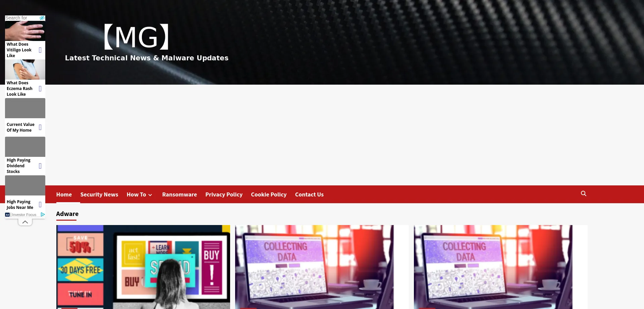Open the Ransomware menu item
Image resolution: width=644 pixels, height=309 pixels.
tap(179, 194)
